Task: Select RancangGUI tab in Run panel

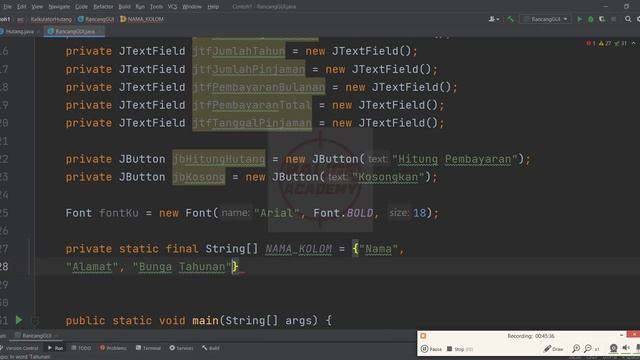Action: click(x=37, y=336)
